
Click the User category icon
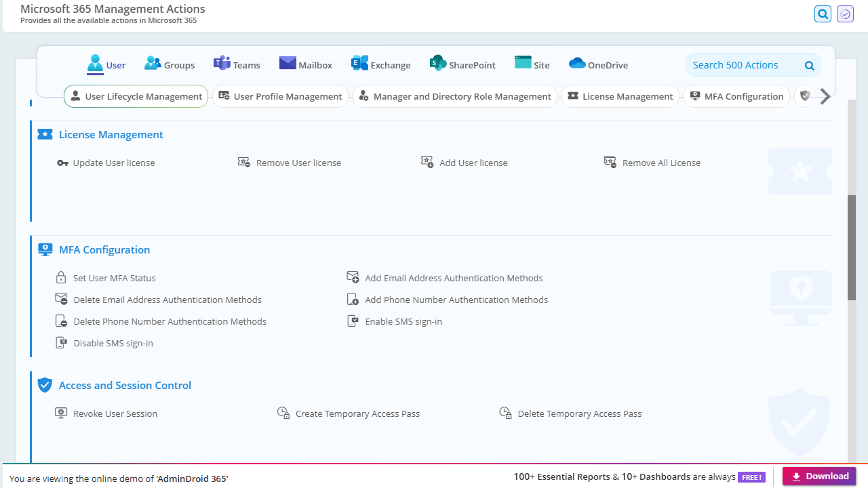pyautogui.click(x=95, y=64)
